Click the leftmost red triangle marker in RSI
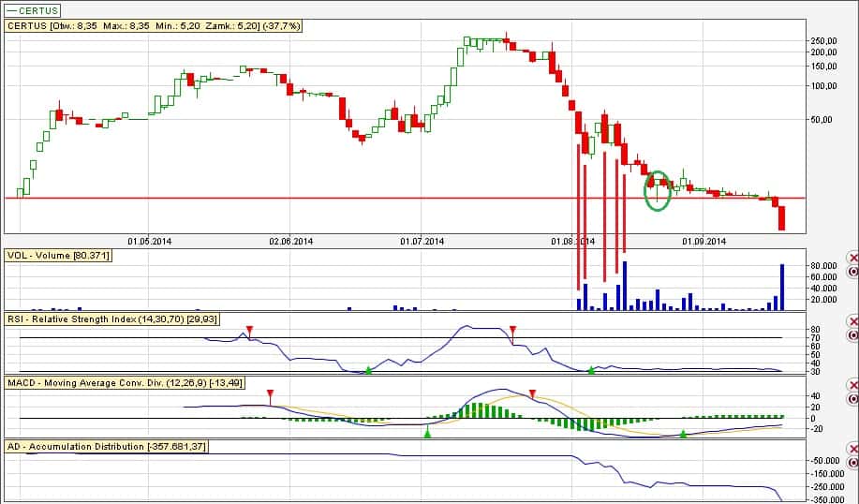The image size is (859, 504). [249, 330]
